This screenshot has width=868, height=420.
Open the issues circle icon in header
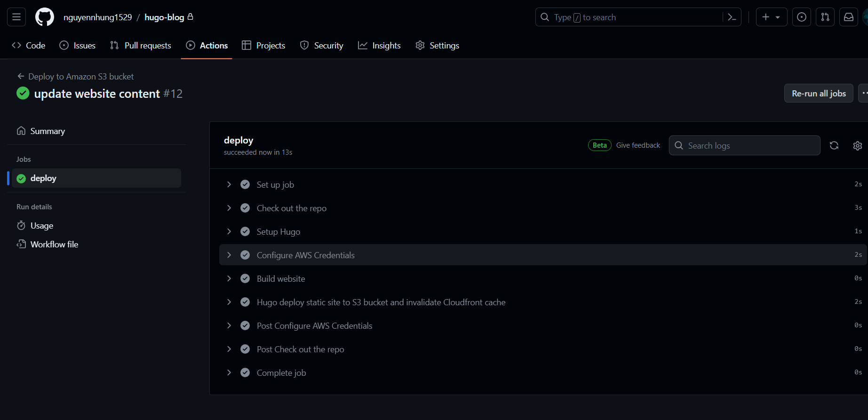[802, 17]
